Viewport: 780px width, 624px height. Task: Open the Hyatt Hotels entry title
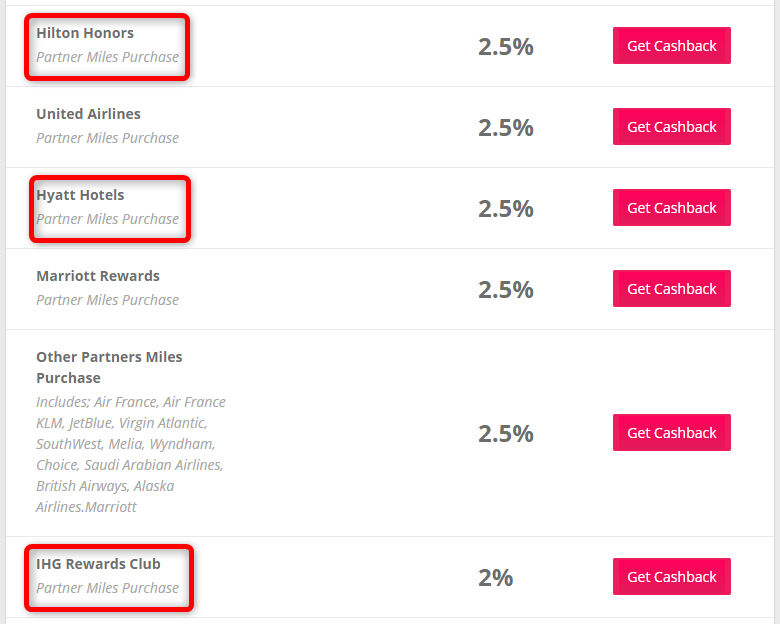click(x=80, y=195)
